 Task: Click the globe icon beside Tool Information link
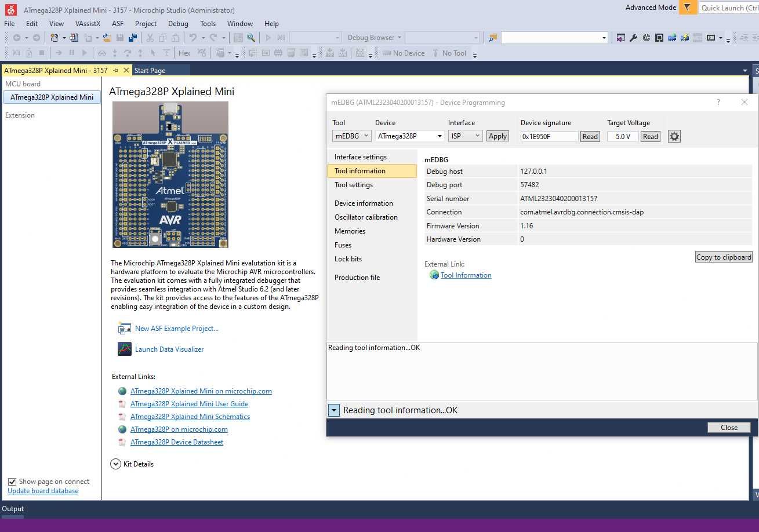(434, 275)
